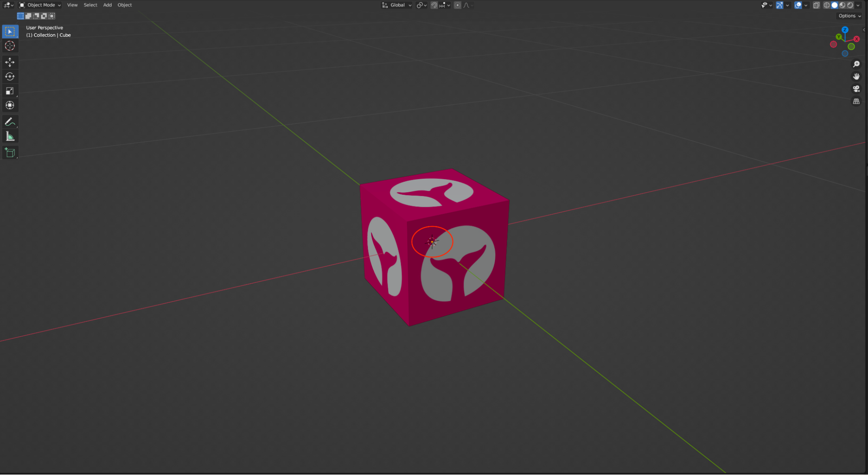868x475 pixels.
Task: Toggle X-ray display mode
Action: coord(816,5)
